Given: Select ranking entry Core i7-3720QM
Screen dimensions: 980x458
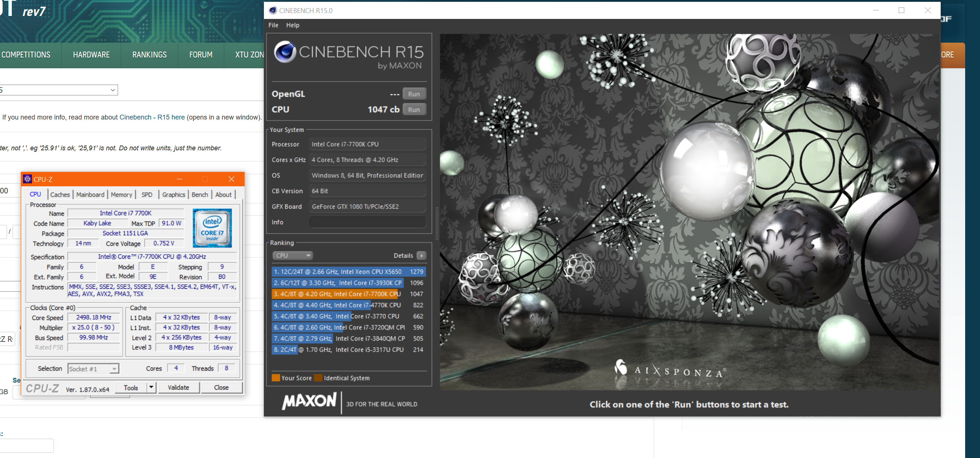Looking at the screenshot, I should point(349,327).
